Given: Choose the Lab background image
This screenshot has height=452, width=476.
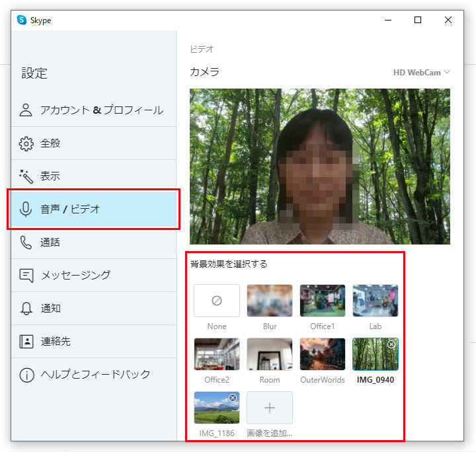Looking at the screenshot, I should (x=376, y=301).
